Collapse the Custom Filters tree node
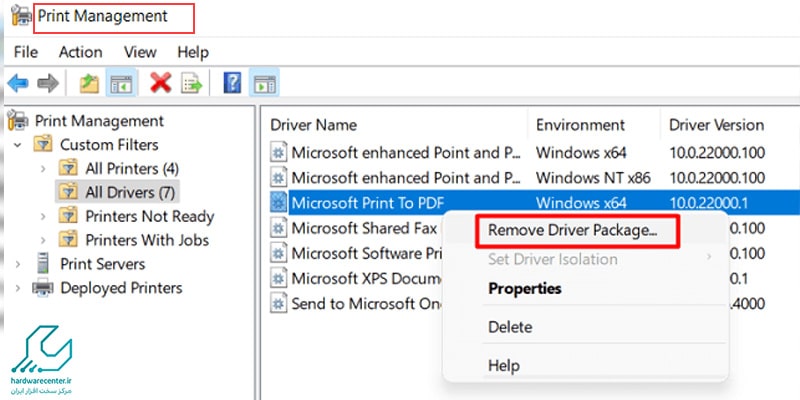 click(18, 145)
